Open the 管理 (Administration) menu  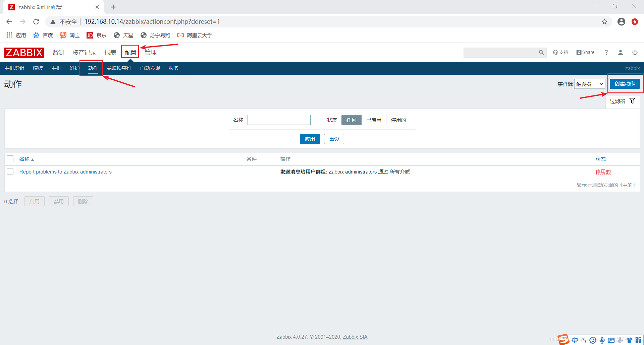151,53
